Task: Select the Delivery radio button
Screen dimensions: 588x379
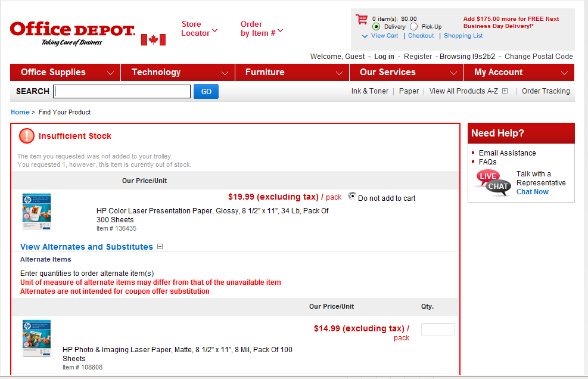Action: (x=376, y=27)
